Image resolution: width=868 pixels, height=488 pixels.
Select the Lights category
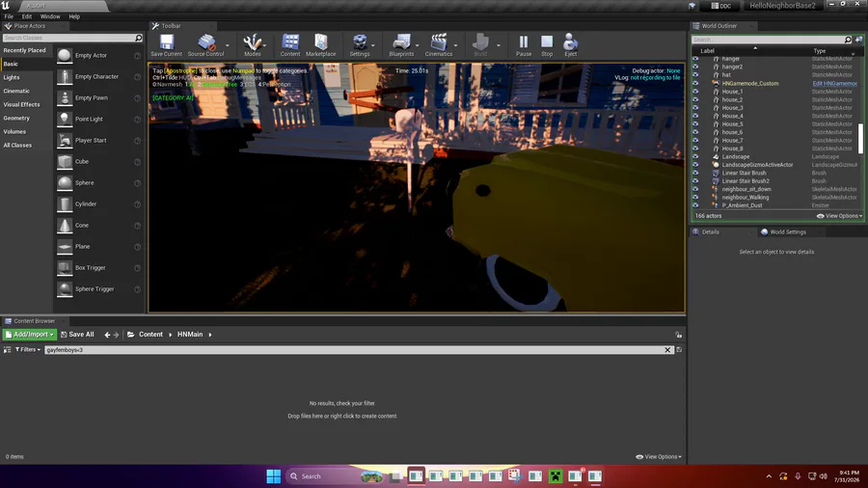12,77
